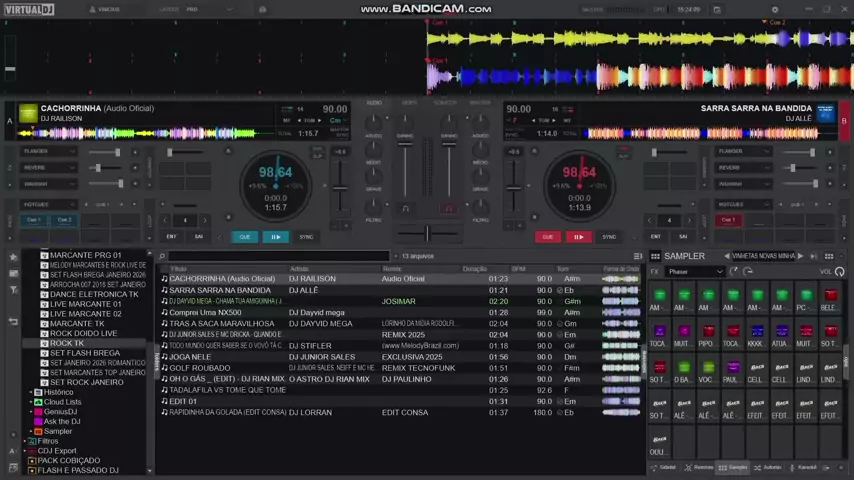Click the headphone cue icon on left mixer channel

405,209
